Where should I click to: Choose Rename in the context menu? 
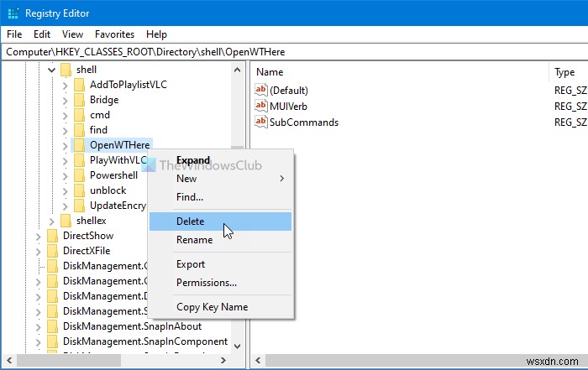point(220,240)
